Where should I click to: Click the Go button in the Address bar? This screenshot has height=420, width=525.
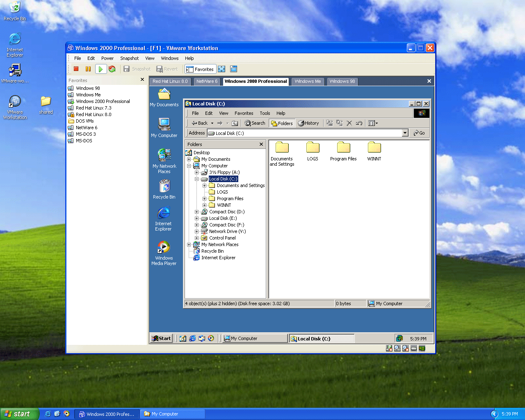(x=419, y=133)
